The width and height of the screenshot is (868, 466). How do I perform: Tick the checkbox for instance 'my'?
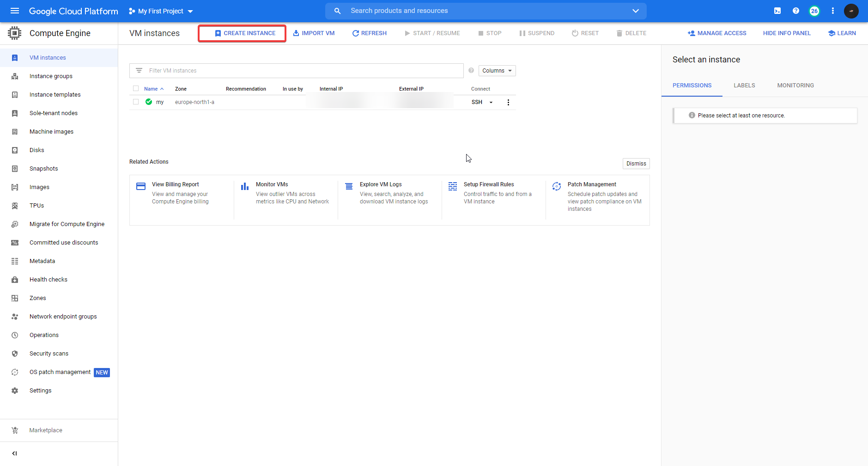136,102
